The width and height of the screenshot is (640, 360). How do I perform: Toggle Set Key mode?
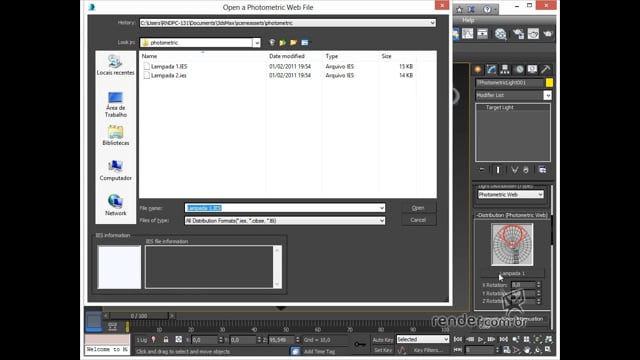point(382,350)
